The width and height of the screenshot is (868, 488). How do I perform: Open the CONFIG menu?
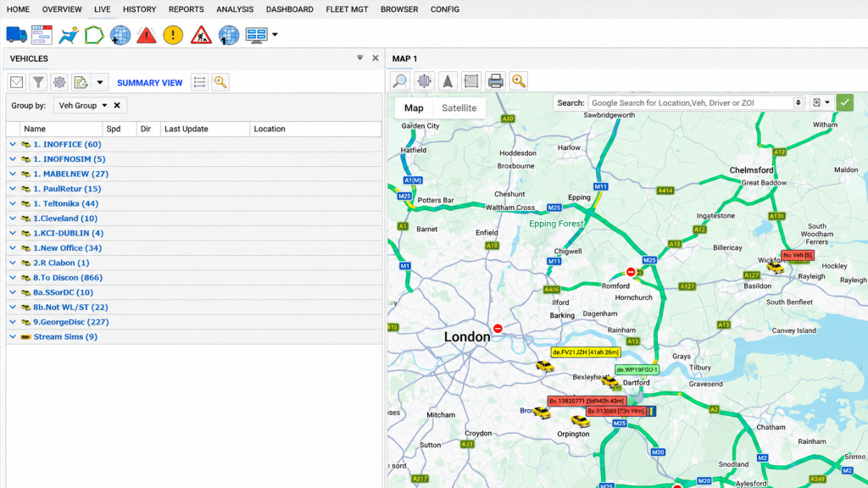(445, 9)
